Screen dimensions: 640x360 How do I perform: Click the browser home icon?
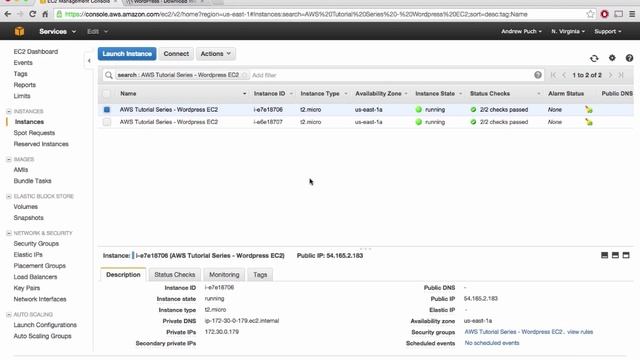coord(45,14)
